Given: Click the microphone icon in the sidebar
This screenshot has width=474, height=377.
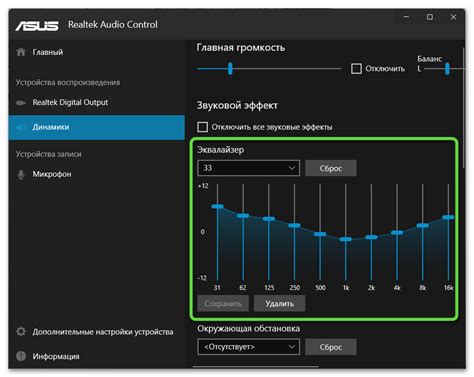Looking at the screenshot, I should (x=21, y=174).
